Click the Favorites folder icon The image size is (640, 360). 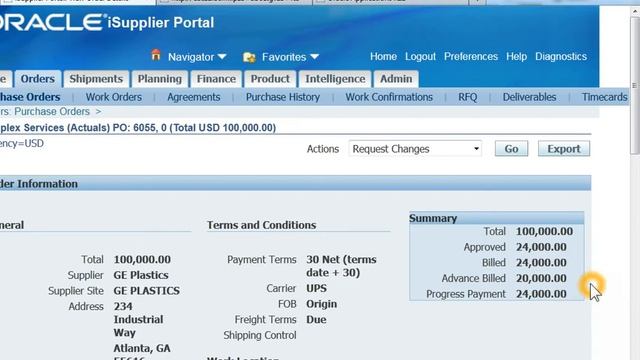click(249, 57)
